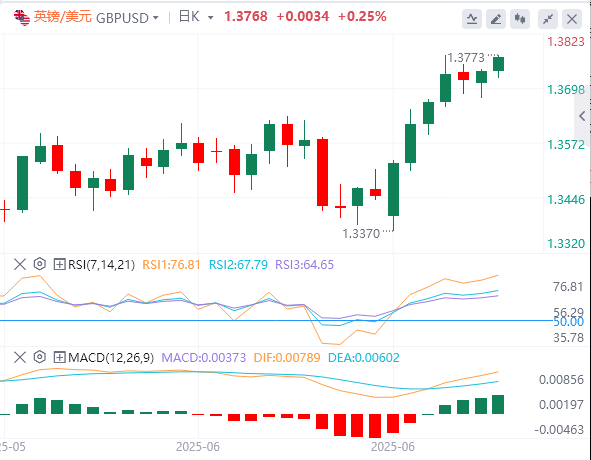The height and width of the screenshot is (460, 591).
Task: Close the MACD indicator panel
Action: tap(20, 357)
